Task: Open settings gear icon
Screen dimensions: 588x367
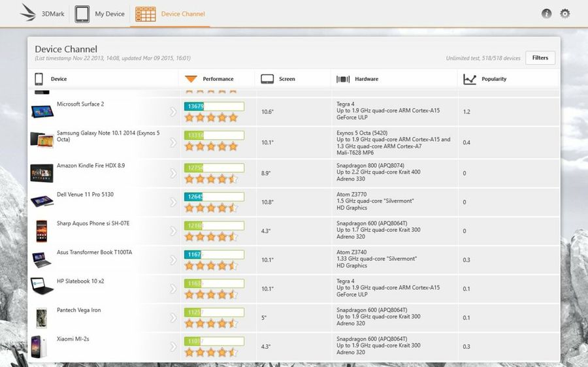Action: point(565,14)
